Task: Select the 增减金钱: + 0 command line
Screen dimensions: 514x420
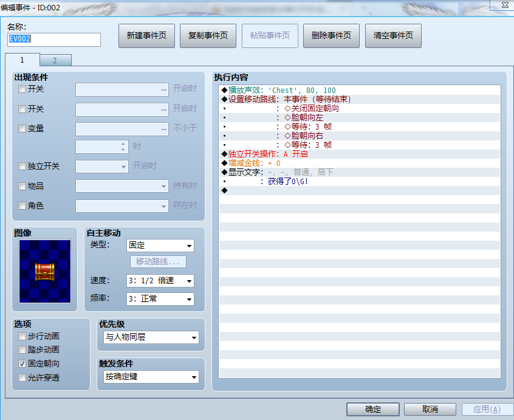Action: point(360,164)
